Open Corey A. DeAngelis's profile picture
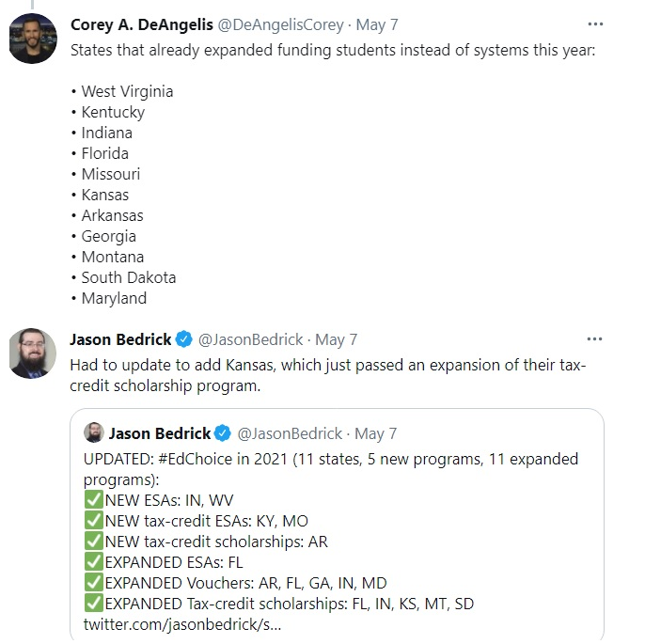The image size is (645, 644). pos(33,39)
